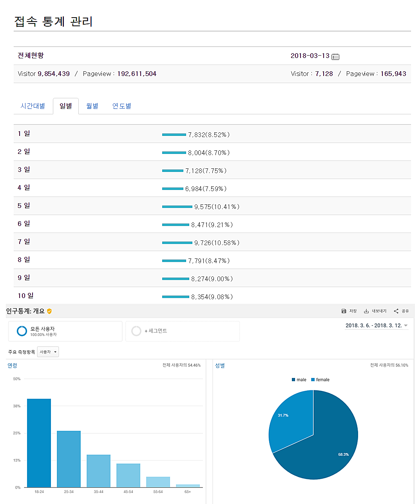The width and height of the screenshot is (420, 504).
Task: Click the 공유 share icon
Action: (x=396, y=311)
